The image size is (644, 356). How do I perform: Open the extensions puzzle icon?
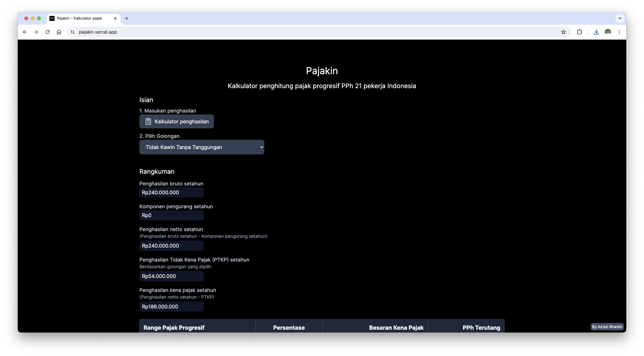579,32
